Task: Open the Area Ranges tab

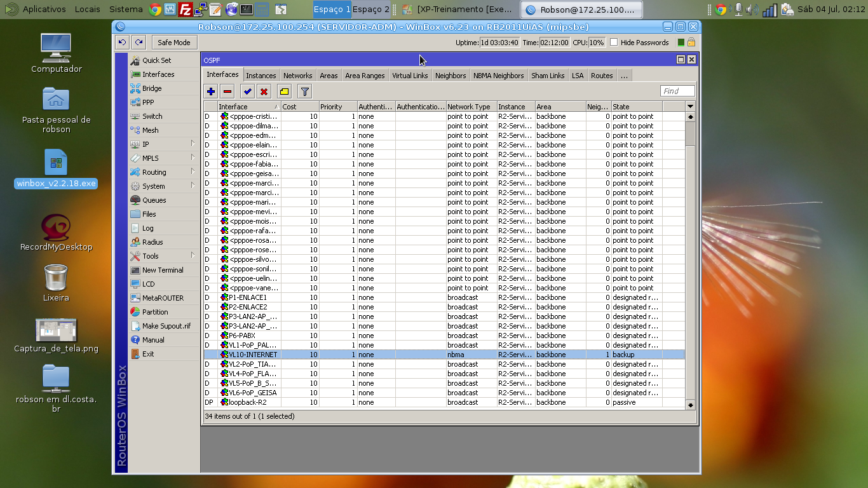Action: (365, 76)
